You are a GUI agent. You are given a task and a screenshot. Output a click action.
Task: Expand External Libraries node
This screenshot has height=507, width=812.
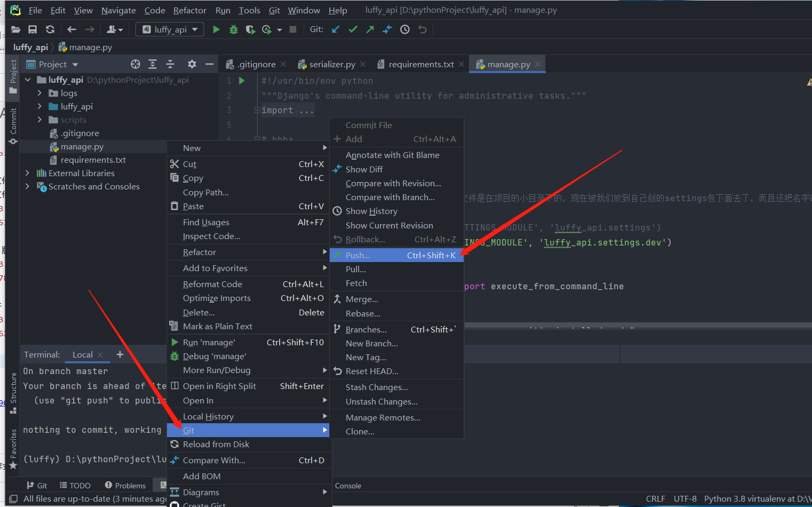(x=28, y=173)
